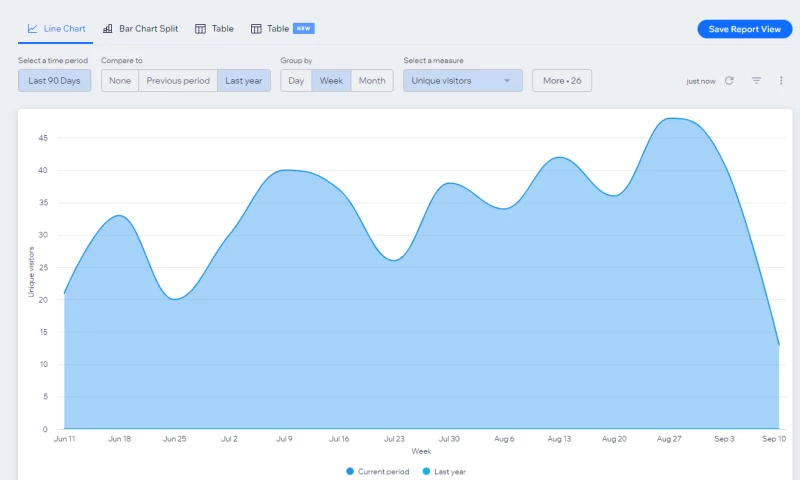Open the Table tab without NEW badge
The width and height of the screenshot is (800, 480).
(x=214, y=29)
